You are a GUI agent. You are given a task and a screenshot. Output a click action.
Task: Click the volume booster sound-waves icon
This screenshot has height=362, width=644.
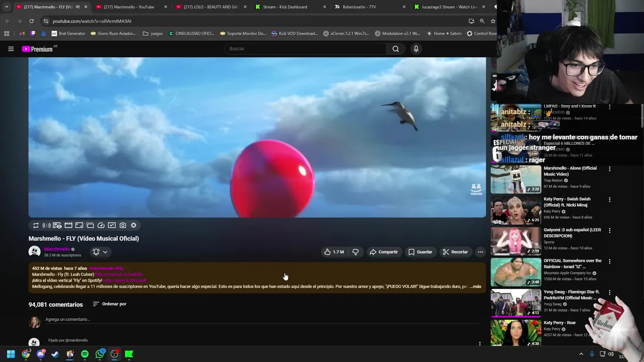coord(46,225)
